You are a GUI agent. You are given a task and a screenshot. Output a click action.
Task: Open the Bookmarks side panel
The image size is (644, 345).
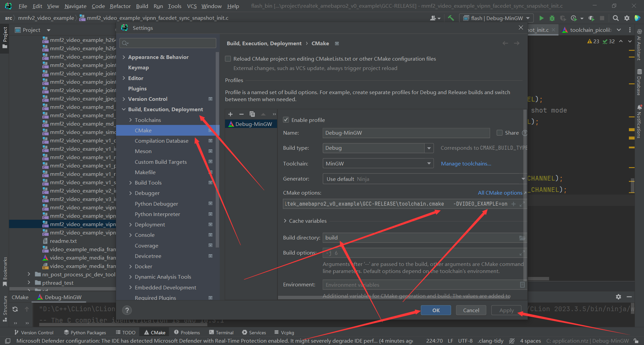tap(5, 272)
